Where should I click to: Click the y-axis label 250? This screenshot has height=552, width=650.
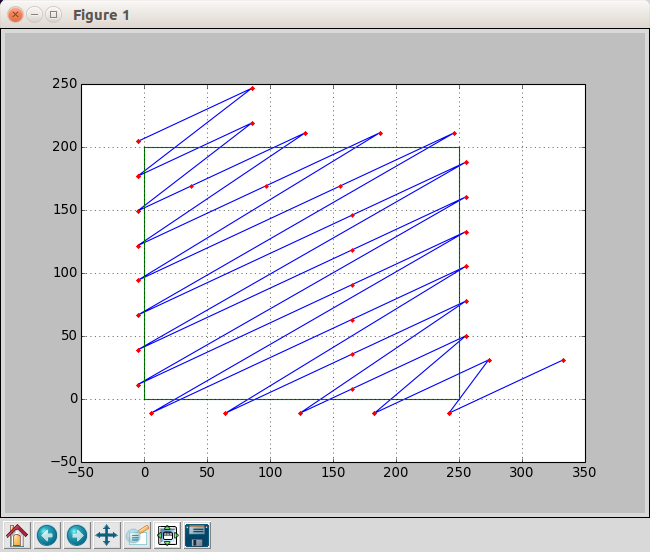pyautogui.click(x=65, y=84)
